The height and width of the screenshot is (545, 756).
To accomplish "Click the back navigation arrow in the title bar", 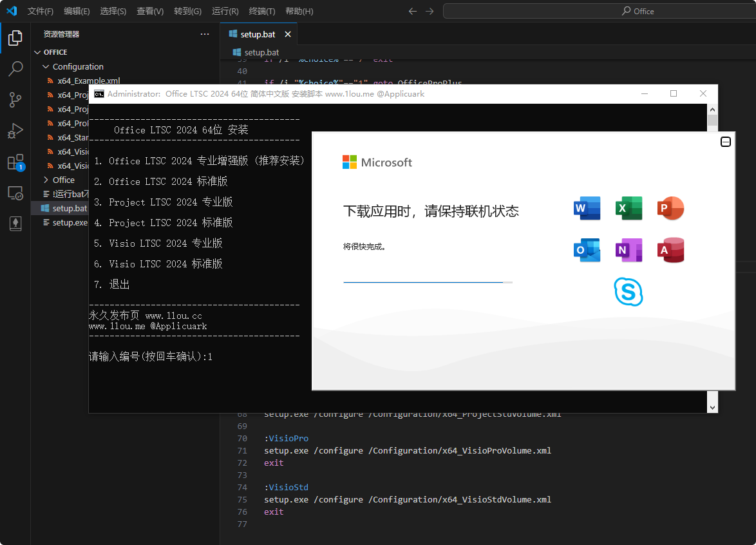I will [412, 11].
